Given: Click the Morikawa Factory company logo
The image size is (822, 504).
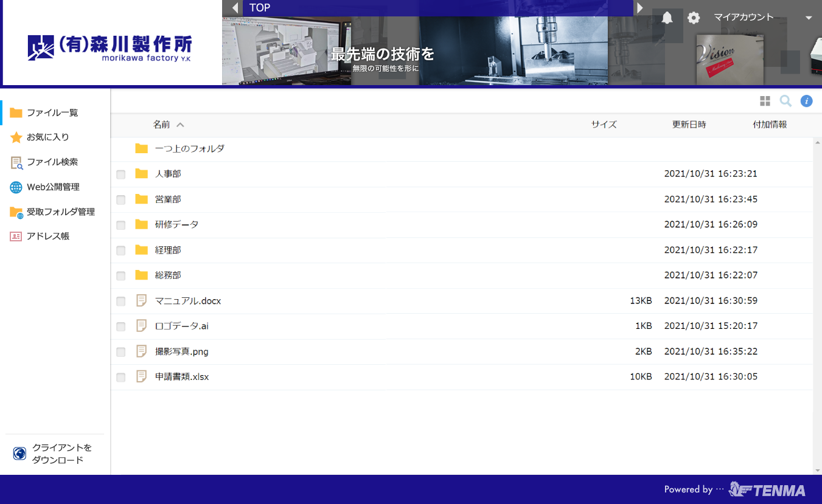Looking at the screenshot, I should (x=110, y=47).
